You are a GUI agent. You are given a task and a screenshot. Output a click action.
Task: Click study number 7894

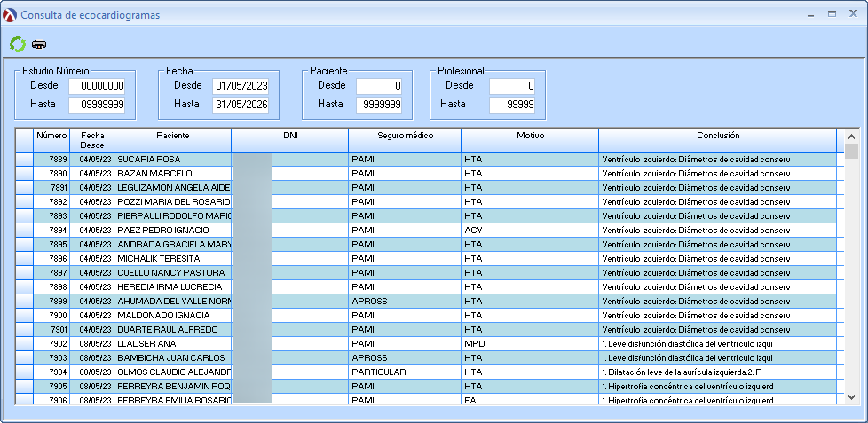tap(59, 230)
